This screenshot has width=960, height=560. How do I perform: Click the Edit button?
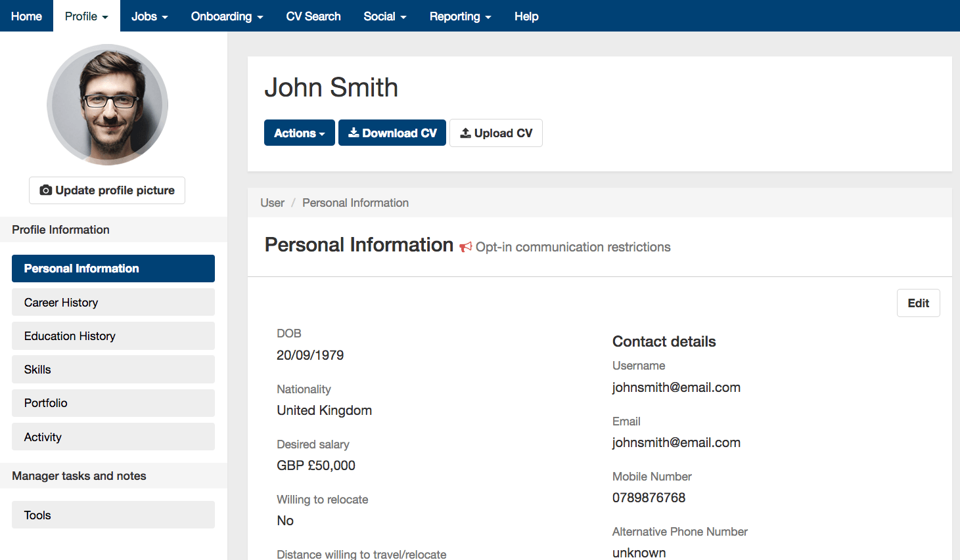[919, 303]
